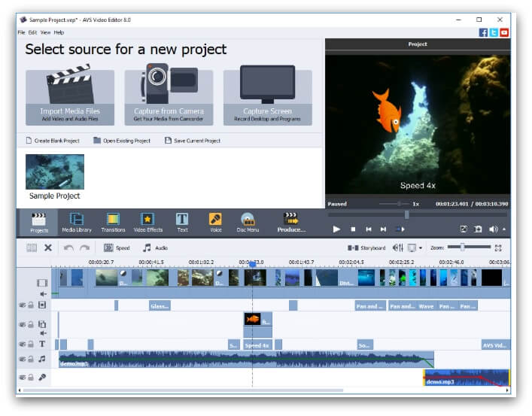Image resolution: width=532 pixels, height=416 pixels.
Task: Open the Text panel
Action: point(182,223)
